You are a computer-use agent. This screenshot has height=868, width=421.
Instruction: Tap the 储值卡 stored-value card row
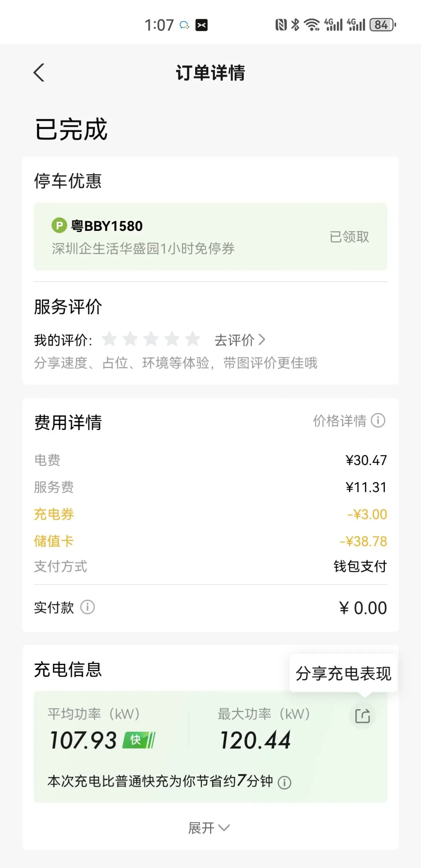click(210, 541)
